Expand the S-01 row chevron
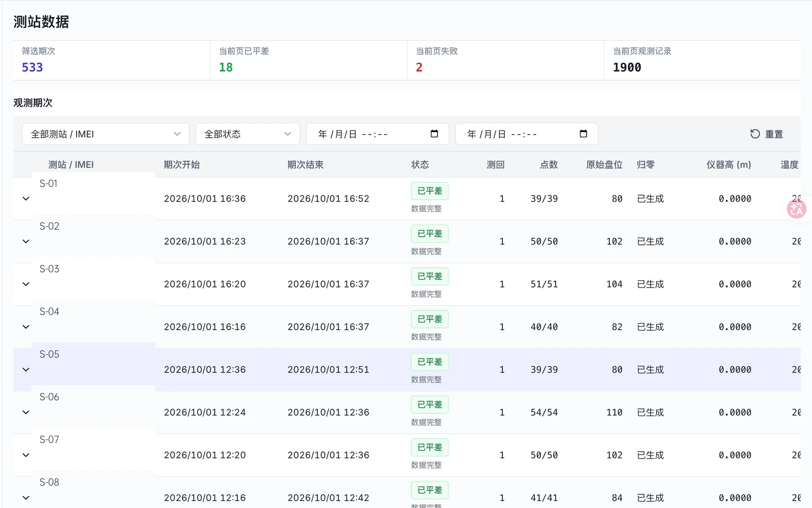 [x=26, y=199]
